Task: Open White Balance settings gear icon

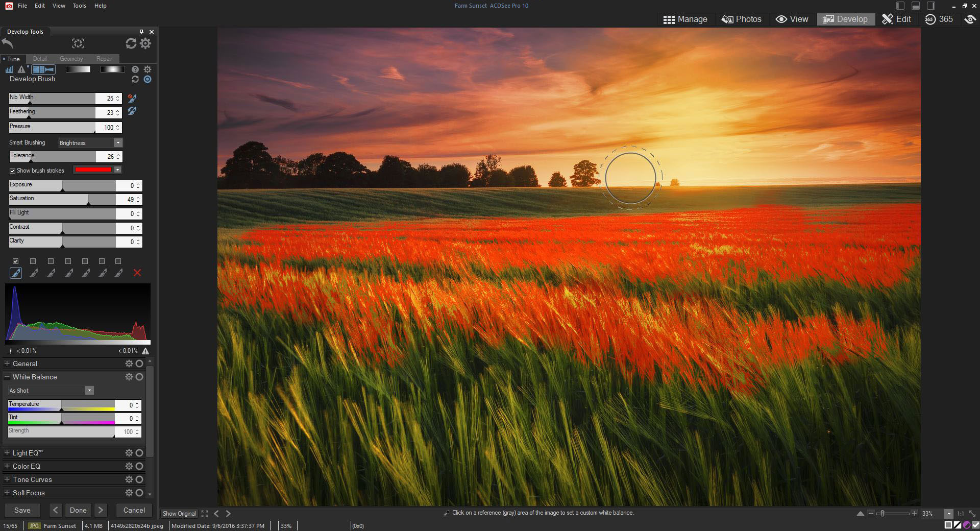Action: click(x=129, y=377)
